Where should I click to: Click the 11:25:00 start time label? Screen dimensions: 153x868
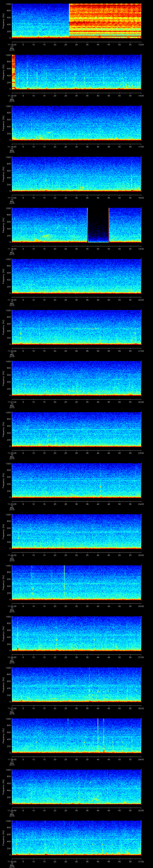[12, 606]
